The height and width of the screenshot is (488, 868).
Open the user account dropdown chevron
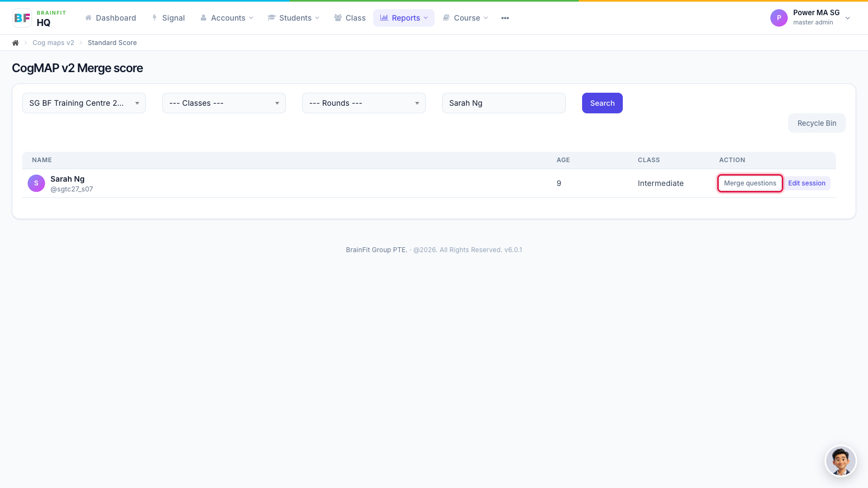pyautogui.click(x=847, y=18)
